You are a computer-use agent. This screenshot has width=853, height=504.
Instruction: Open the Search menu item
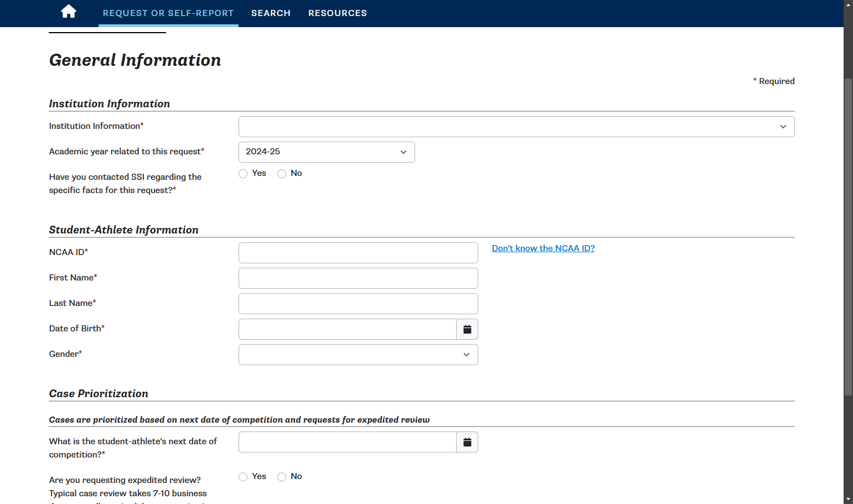coord(271,13)
